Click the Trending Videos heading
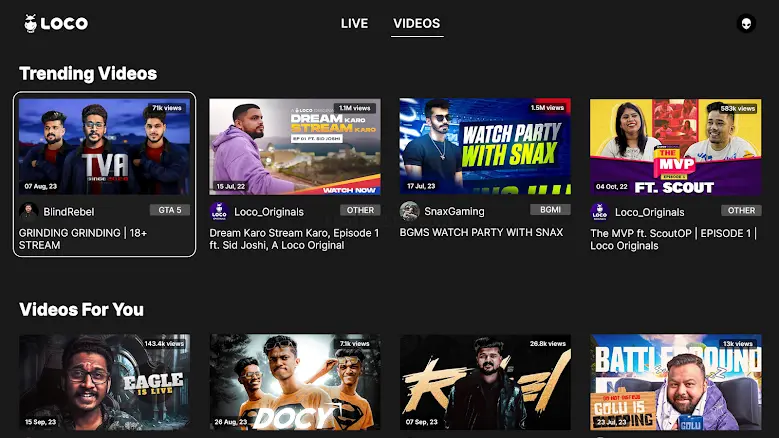The image size is (779, 438). click(88, 73)
